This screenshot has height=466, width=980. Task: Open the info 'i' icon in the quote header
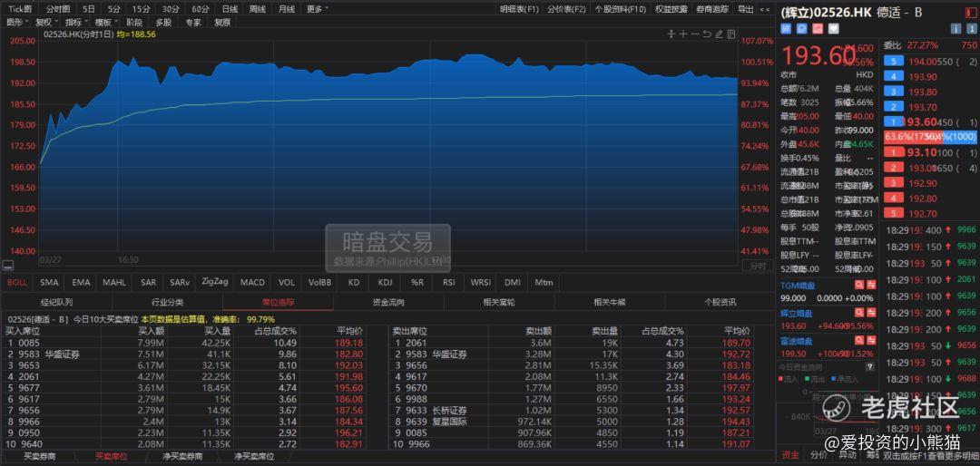tap(955, 29)
